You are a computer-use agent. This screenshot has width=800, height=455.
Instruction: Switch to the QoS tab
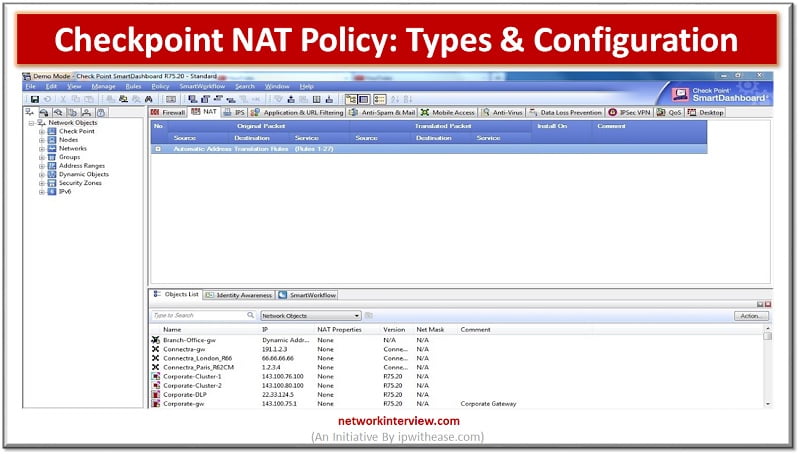669,112
